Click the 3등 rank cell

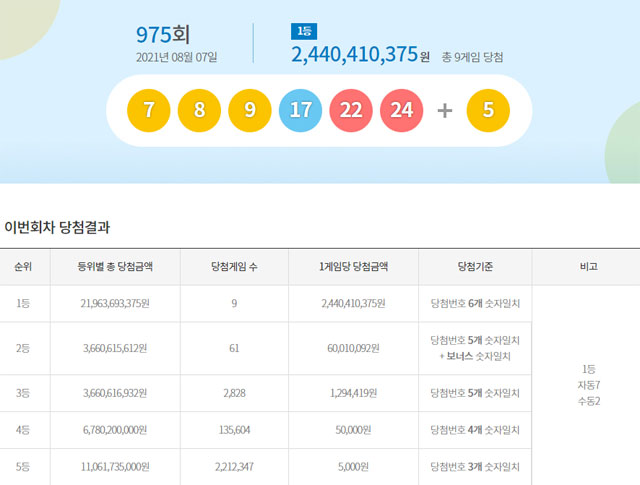pyautogui.click(x=23, y=393)
